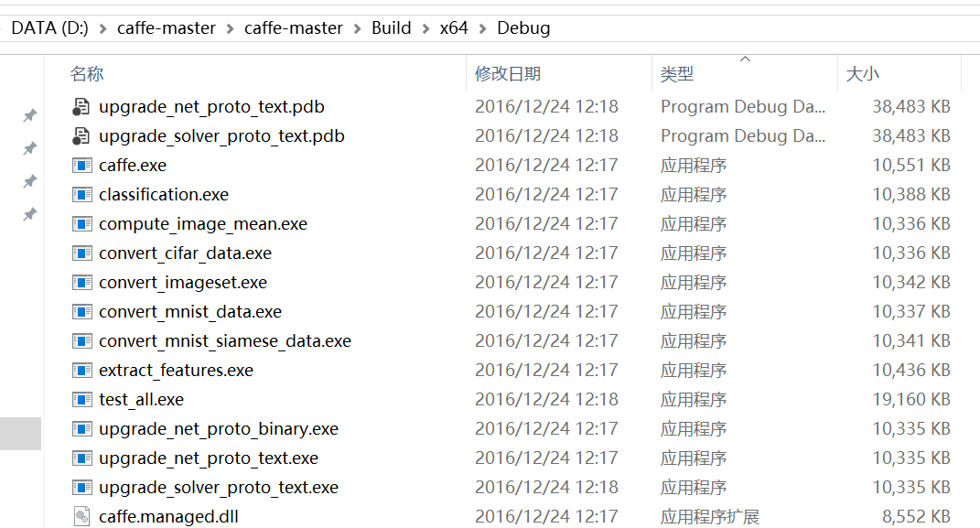Select file name caffe.exe

(133, 166)
